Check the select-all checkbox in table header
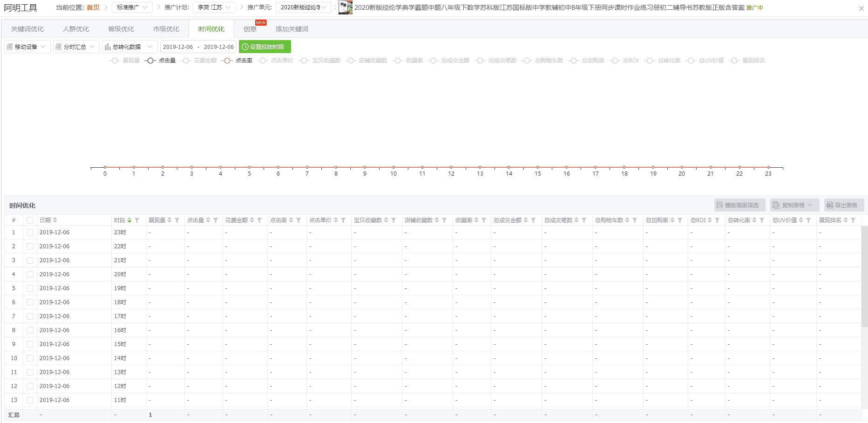Viewport: 868px width, 423px height. [x=30, y=220]
